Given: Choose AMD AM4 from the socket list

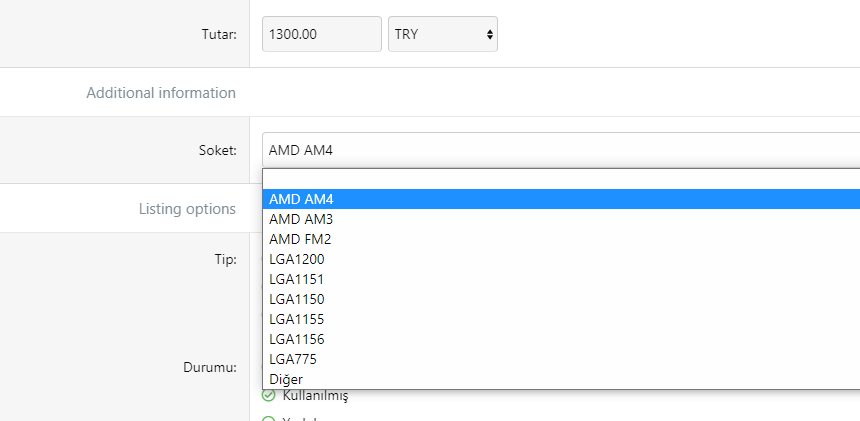Looking at the screenshot, I should pyautogui.click(x=560, y=199).
